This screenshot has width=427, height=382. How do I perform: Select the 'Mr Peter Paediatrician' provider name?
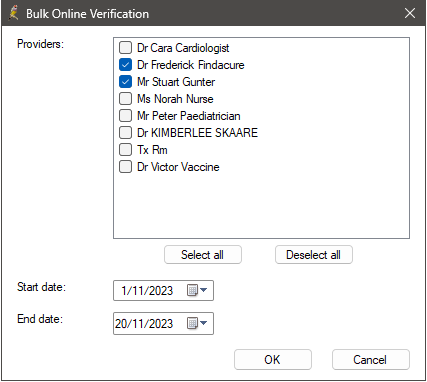pyautogui.click(x=189, y=116)
